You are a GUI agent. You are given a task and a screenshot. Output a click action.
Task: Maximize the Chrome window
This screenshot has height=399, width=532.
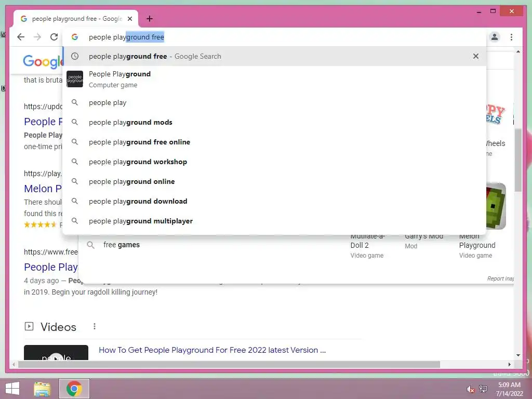click(493, 11)
